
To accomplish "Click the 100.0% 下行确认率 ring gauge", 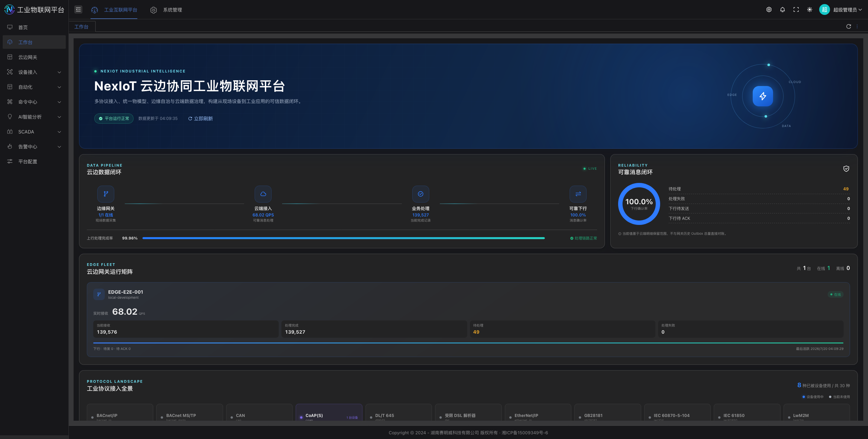I will click(x=639, y=204).
